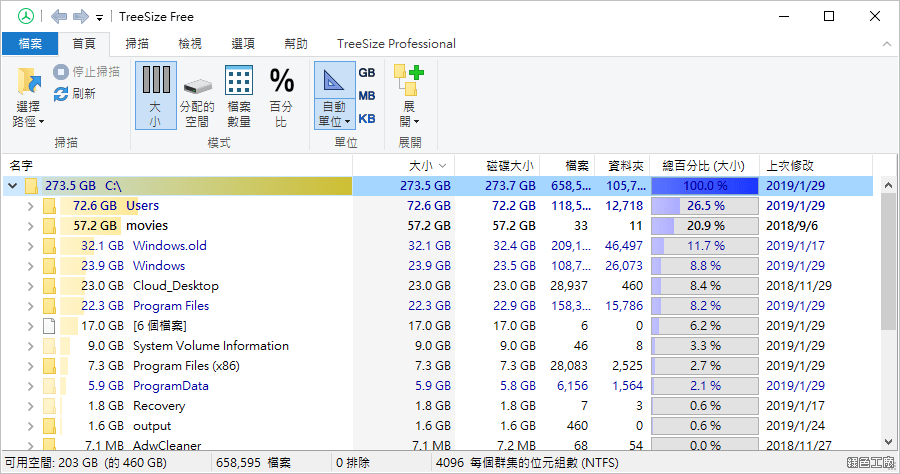900x474 pixels.
Task: Click the 停止掃描 stop scan button
Action: [87, 72]
